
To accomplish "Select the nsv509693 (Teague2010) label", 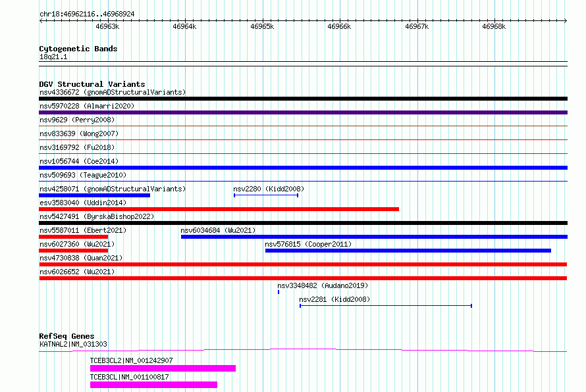I will point(83,175).
